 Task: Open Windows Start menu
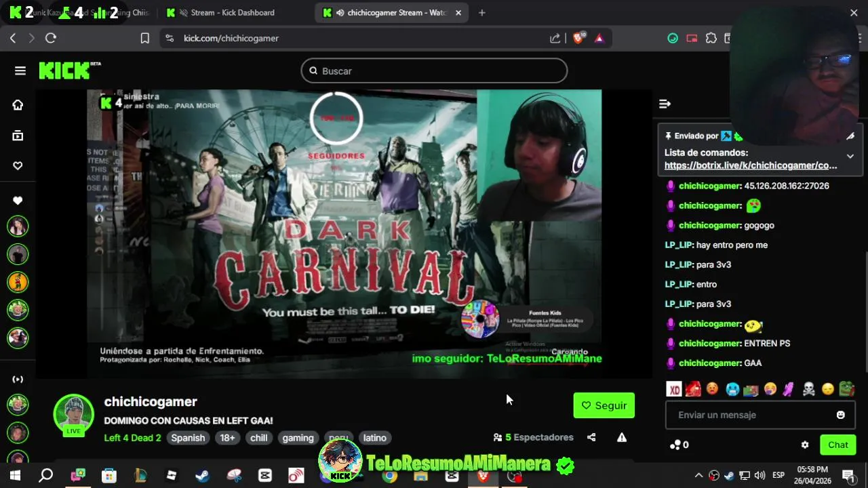(15, 476)
